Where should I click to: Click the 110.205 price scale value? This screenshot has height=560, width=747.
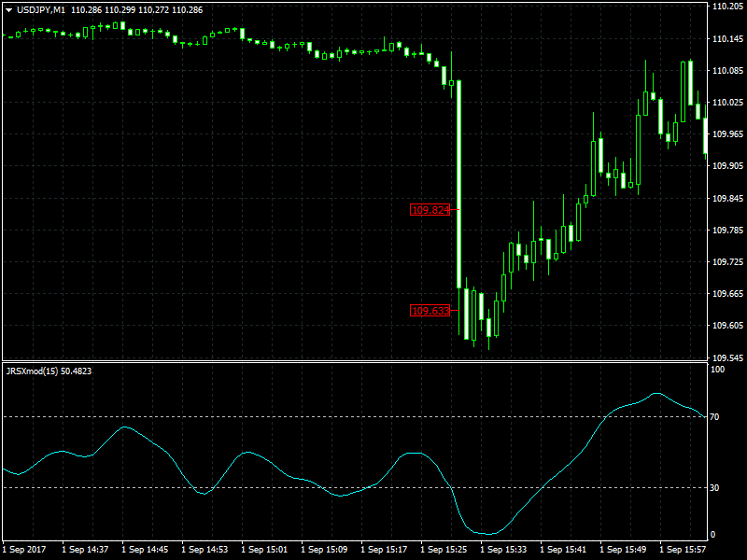(727, 7)
